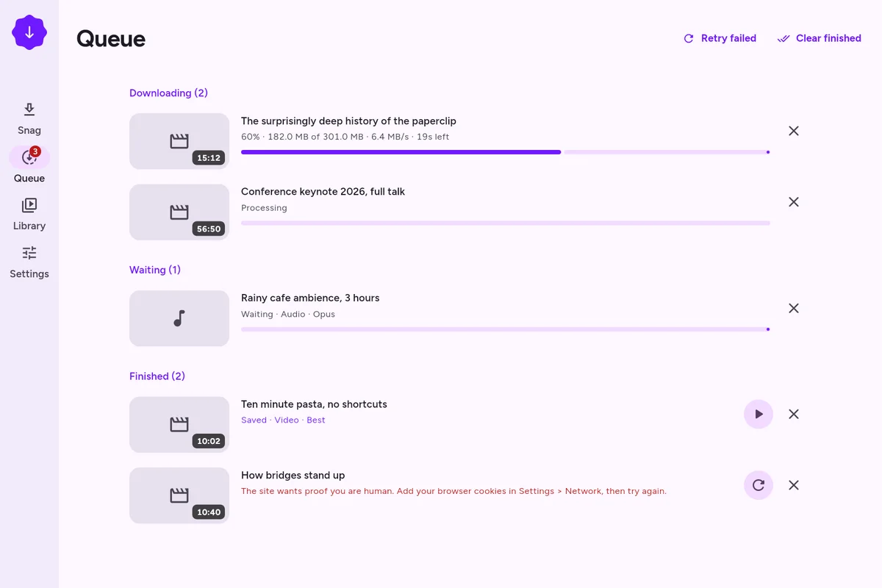This screenshot has width=882, height=588.
Task: Click the paperclip video thumbnail
Action: pyautogui.click(x=179, y=141)
